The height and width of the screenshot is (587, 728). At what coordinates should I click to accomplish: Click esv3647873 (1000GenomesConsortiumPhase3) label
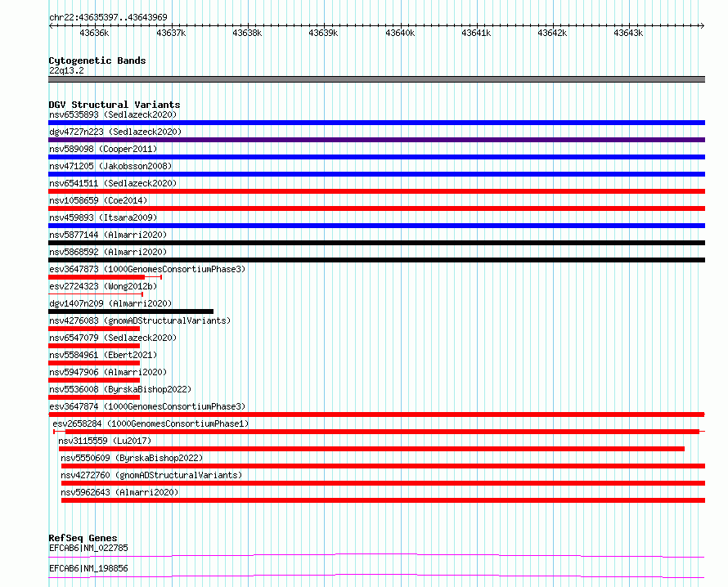[x=147, y=269]
